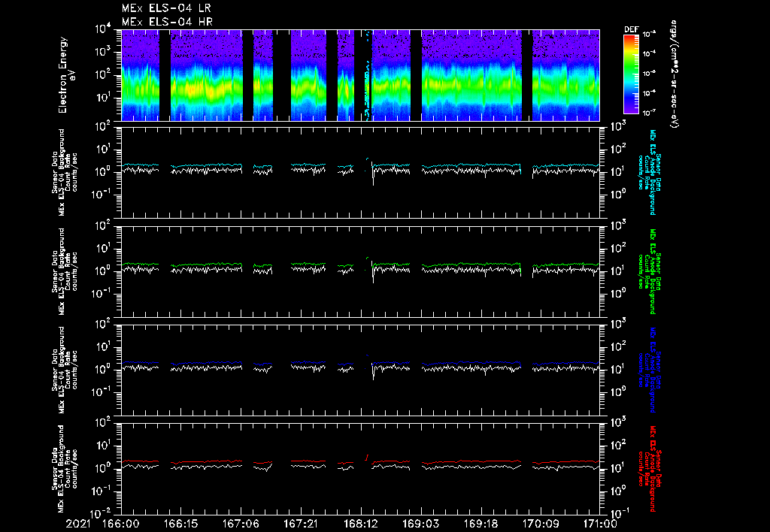
Task: Click the "169:03" time tick label
Action: click(420, 524)
